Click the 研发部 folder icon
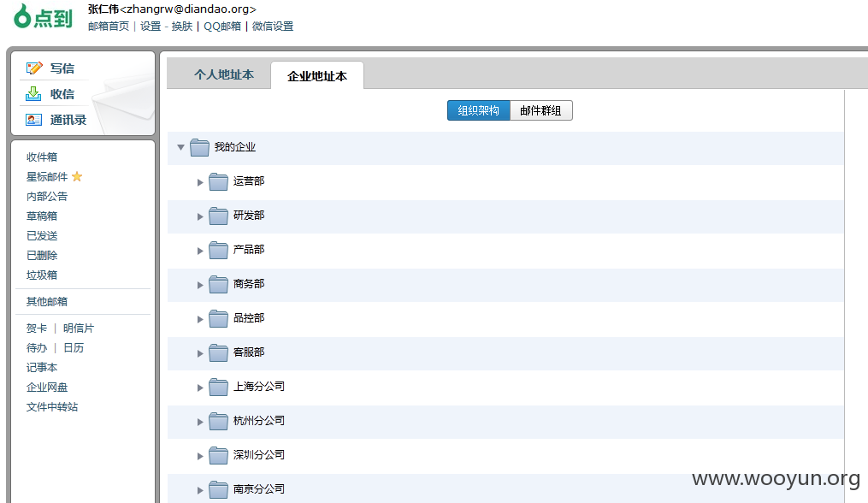This screenshot has height=503, width=868. coord(218,216)
